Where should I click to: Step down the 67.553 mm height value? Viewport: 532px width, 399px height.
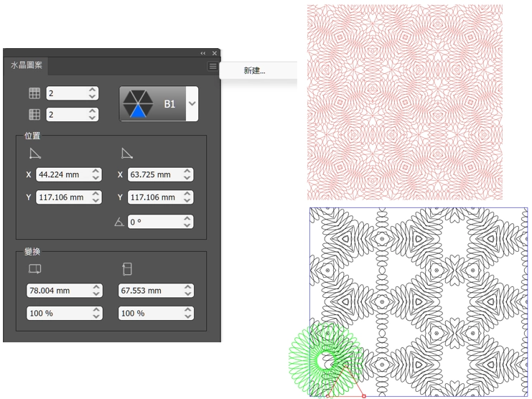click(x=188, y=294)
